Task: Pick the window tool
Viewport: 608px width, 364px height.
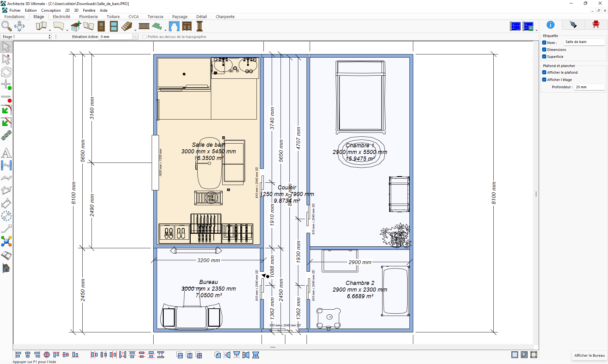Action: (x=114, y=26)
